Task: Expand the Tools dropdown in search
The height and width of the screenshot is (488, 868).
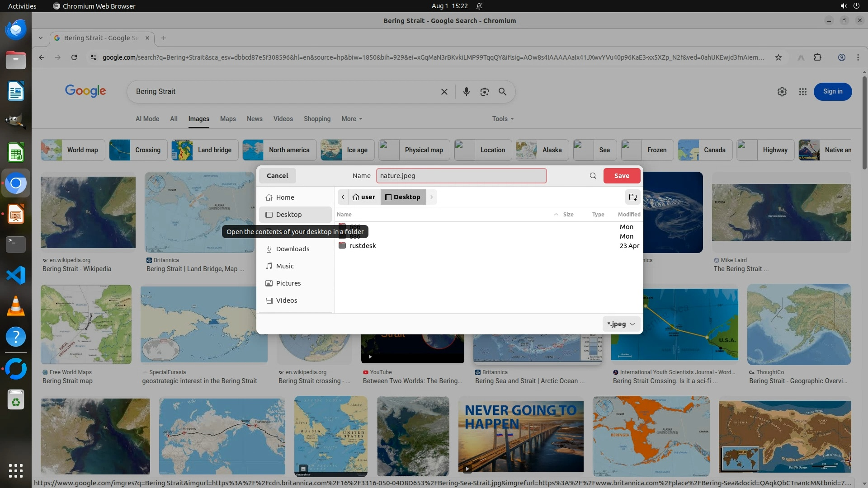Action: pyautogui.click(x=502, y=119)
